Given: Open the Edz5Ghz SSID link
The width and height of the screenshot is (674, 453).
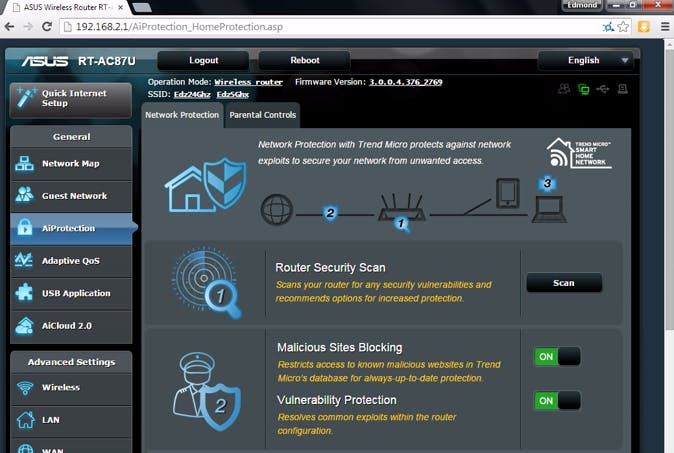Looking at the screenshot, I should 233,95.
